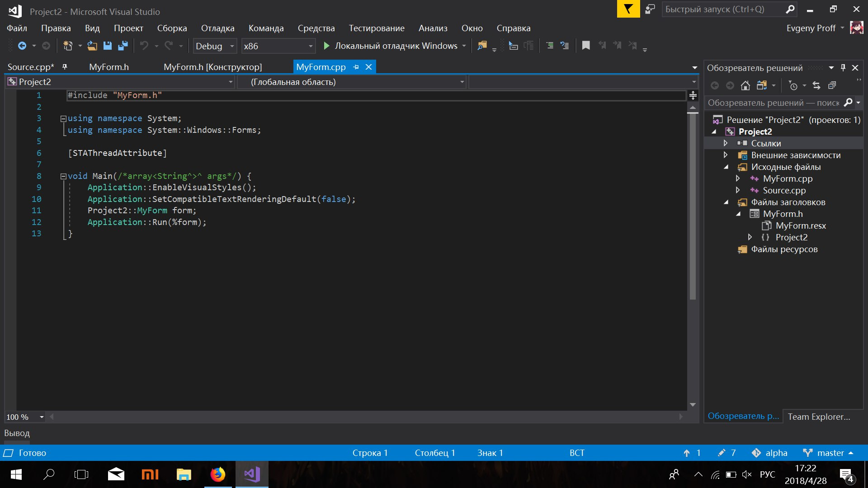Switch to MyForm.h [Конструктор] tab
The height and width of the screenshot is (488, 868).
coord(212,67)
